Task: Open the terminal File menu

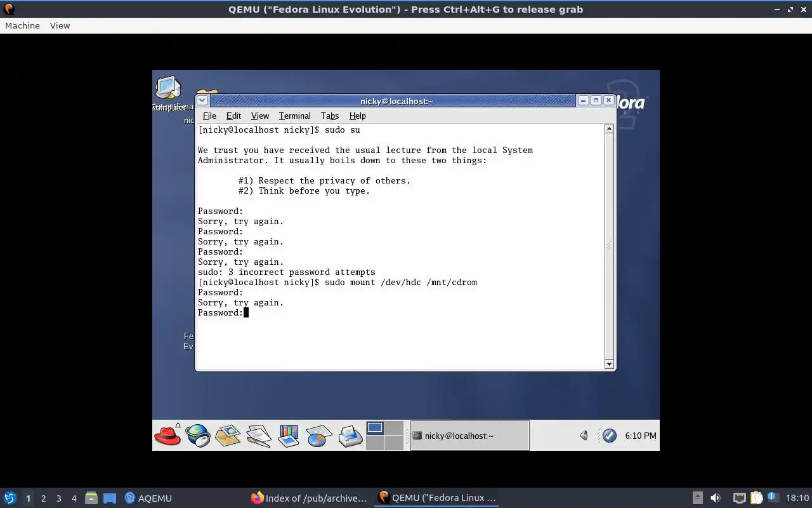Action: 209,116
